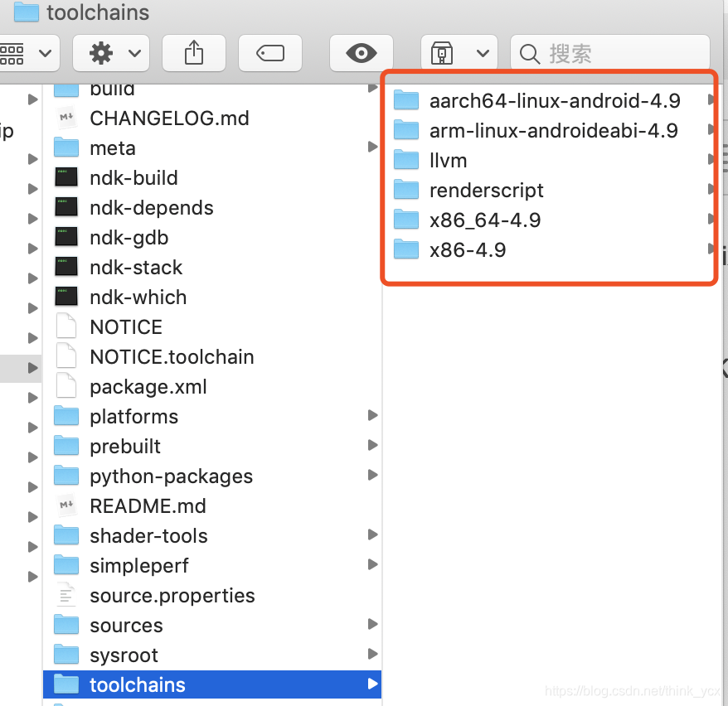Open the llvm folder
Image resolution: width=728 pixels, height=706 pixels.
(550, 160)
